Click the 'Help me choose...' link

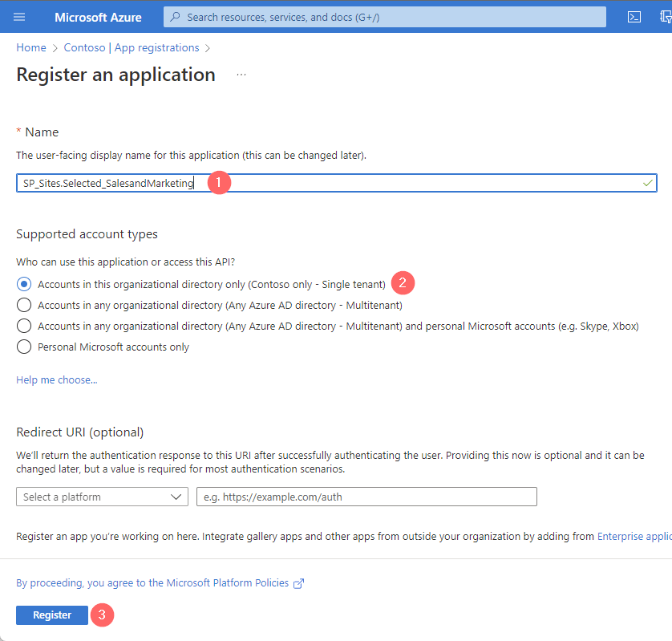point(56,379)
